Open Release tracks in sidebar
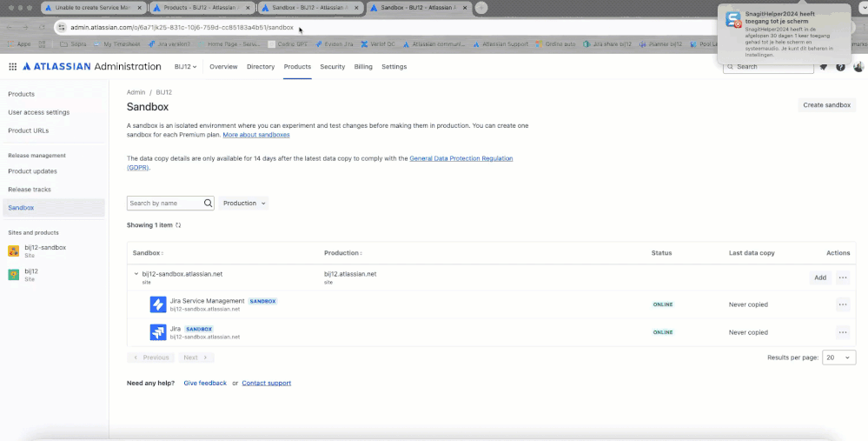 pos(30,190)
